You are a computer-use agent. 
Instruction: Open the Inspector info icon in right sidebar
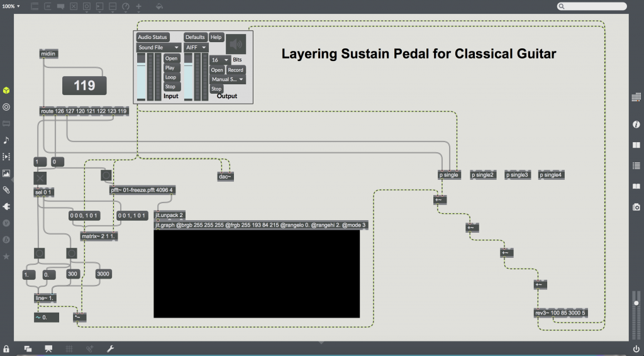[x=636, y=125]
